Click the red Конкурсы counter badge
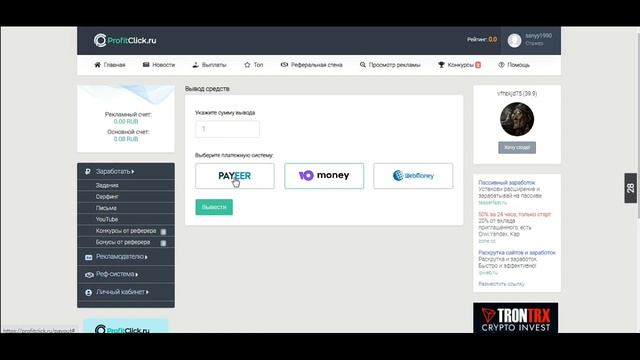Screen dimensions: 640x360 click(478, 65)
